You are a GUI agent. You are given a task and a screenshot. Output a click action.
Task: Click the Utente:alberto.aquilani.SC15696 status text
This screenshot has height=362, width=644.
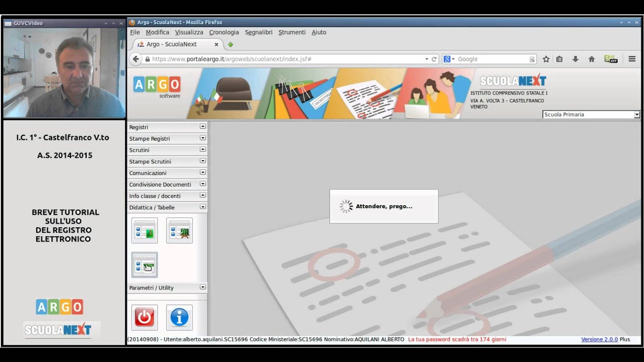tap(205, 339)
